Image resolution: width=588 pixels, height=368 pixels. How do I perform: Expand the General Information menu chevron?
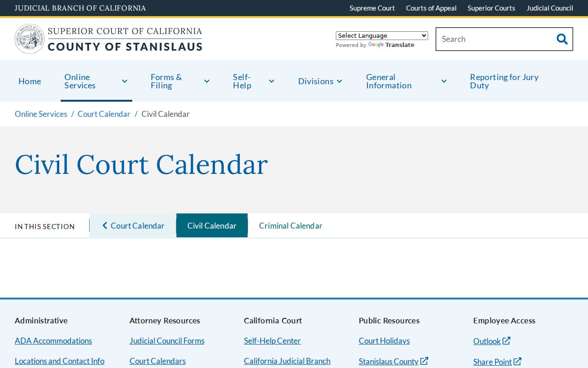point(444,81)
